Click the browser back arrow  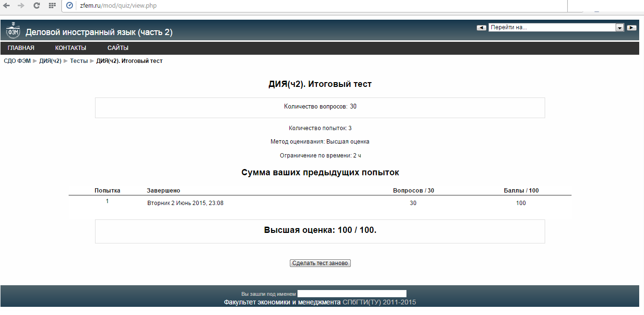tap(7, 5)
